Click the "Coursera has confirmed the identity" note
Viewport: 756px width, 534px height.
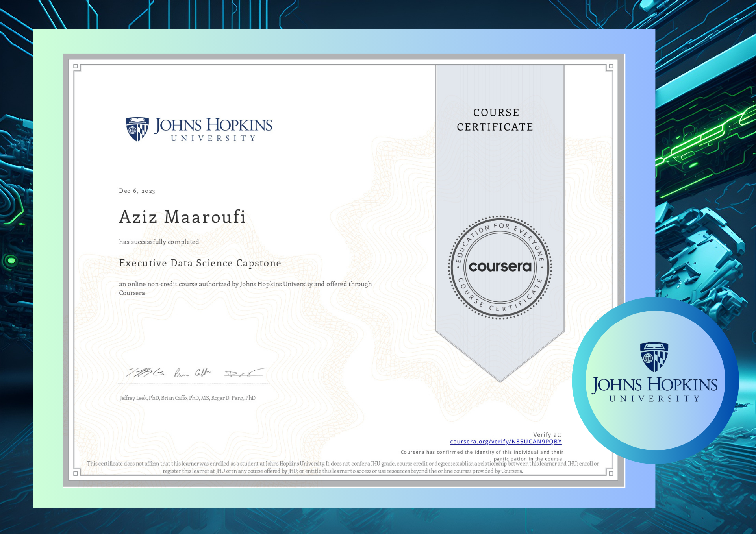482,455
